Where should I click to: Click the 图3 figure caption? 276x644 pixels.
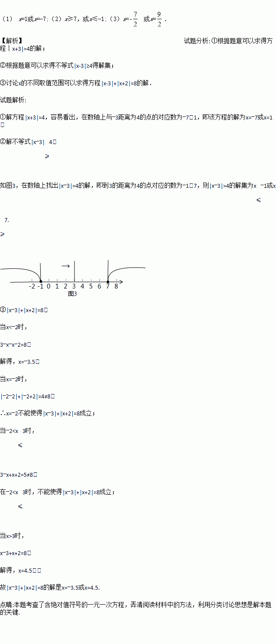pyautogui.click(x=72, y=294)
